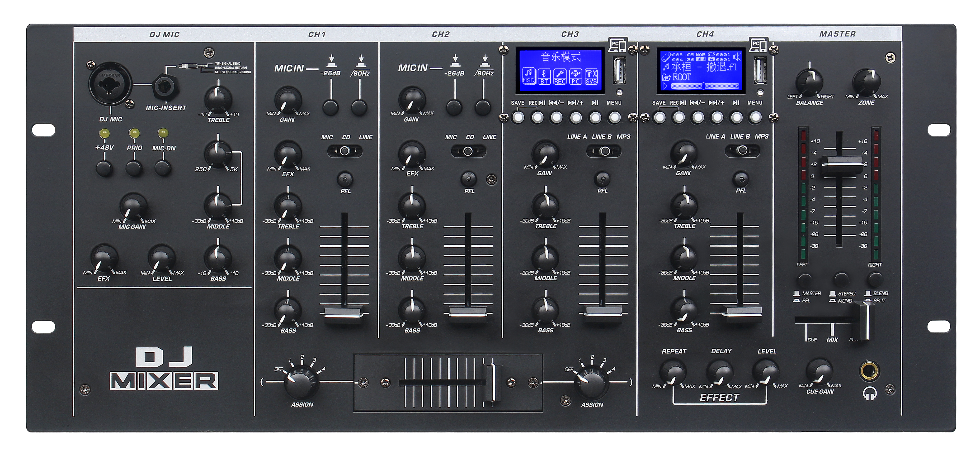
Task: Click the CH3 USB port
Action: point(619,70)
